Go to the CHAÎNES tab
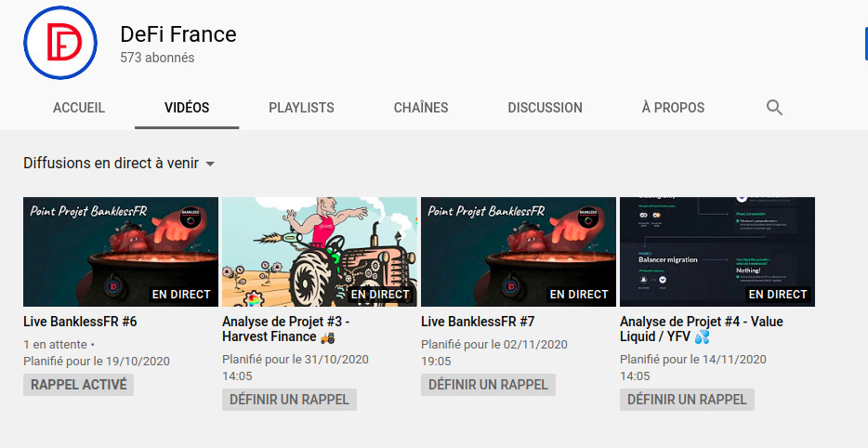Image resolution: width=868 pixels, height=448 pixels. point(421,108)
